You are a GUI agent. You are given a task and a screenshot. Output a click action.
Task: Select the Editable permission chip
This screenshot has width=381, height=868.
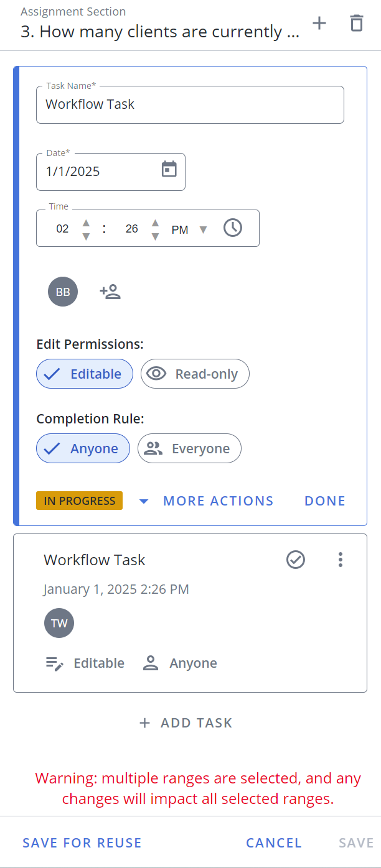(x=85, y=374)
